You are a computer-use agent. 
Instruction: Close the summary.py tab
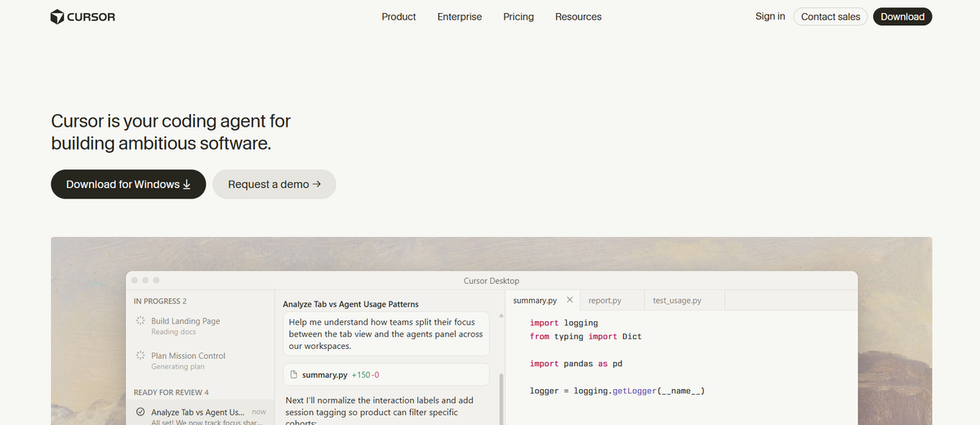click(x=570, y=301)
